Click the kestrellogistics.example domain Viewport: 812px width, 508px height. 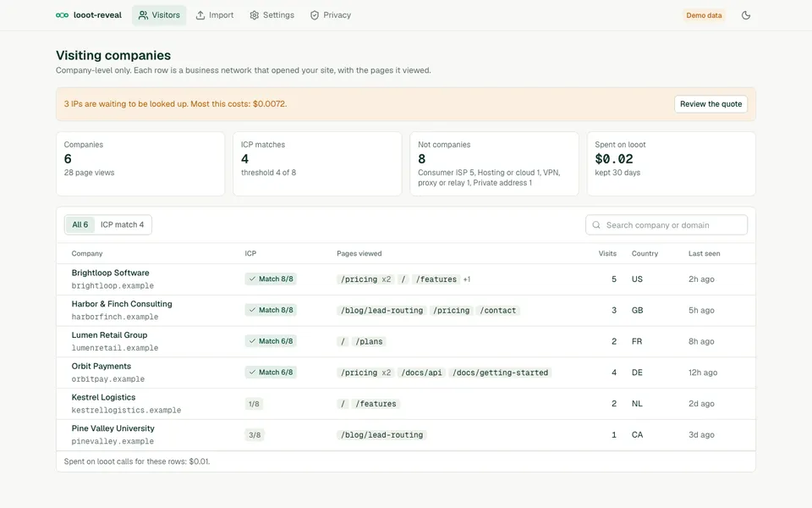point(126,410)
